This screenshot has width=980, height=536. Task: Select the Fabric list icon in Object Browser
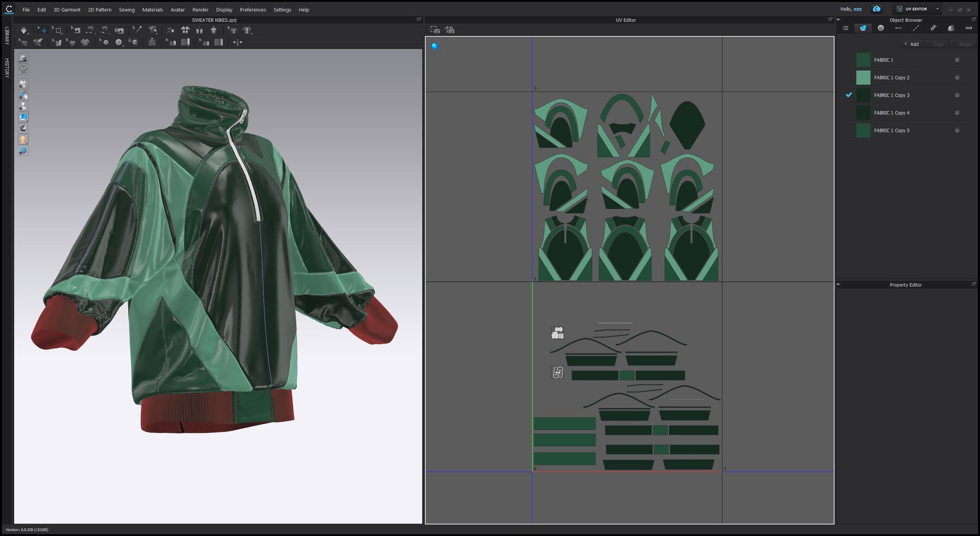point(863,27)
